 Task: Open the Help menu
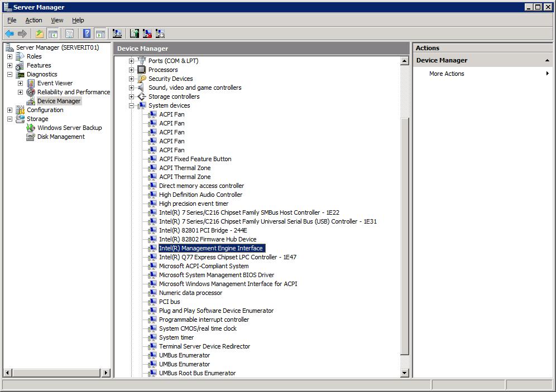click(78, 20)
